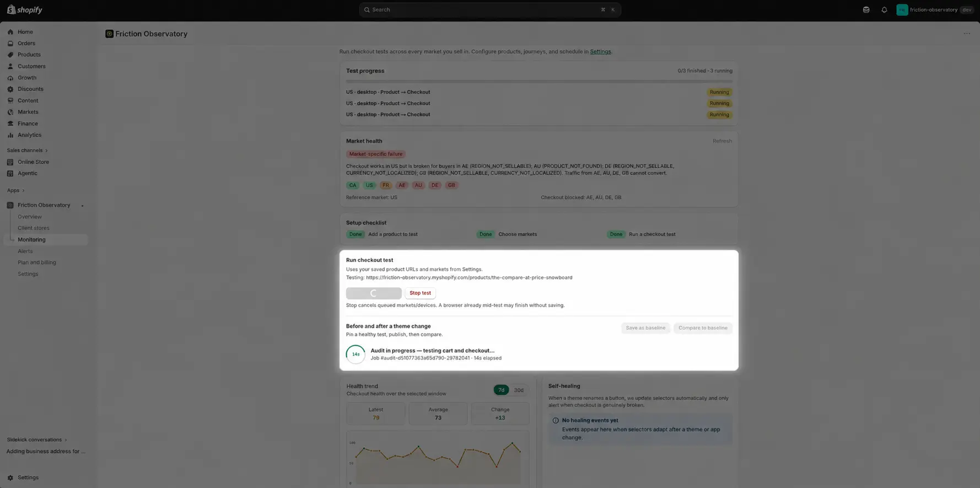Open the app Settings subpage
Viewport: 980px width, 488px height.
tap(28, 274)
